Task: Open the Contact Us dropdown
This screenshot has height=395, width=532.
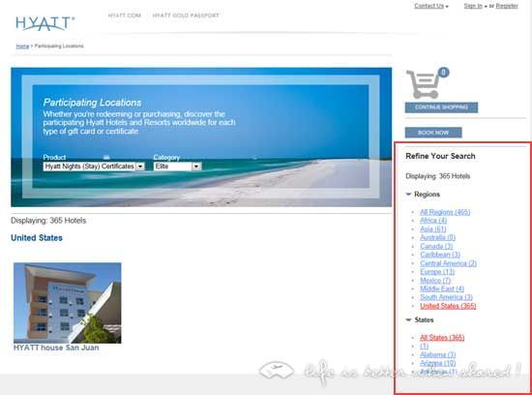Action: (x=430, y=6)
